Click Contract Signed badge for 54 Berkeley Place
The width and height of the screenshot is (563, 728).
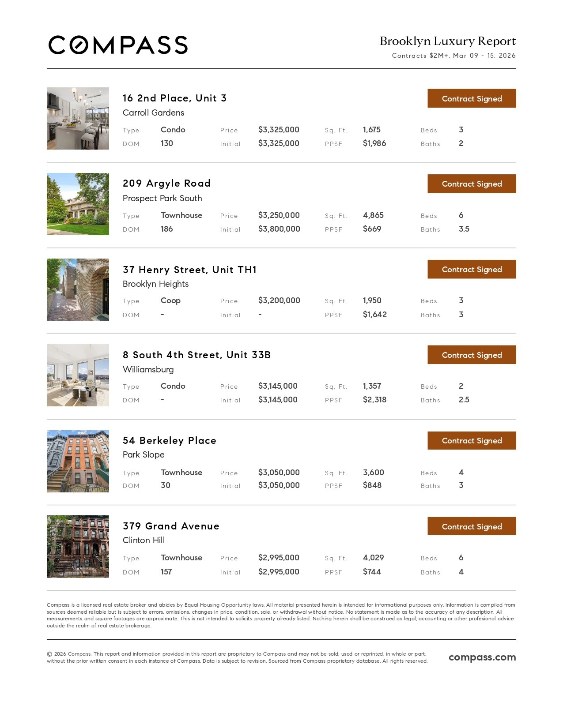click(x=471, y=440)
